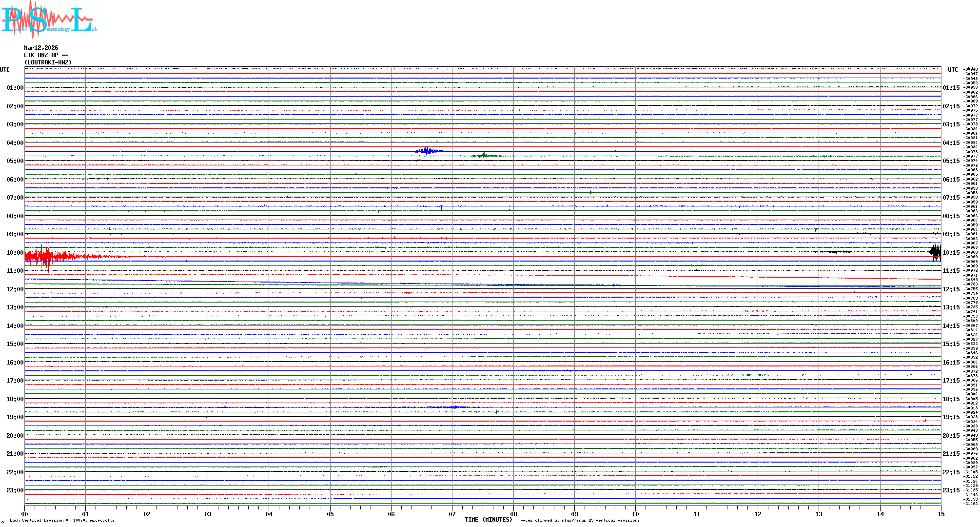The height and width of the screenshot is (527, 980).
Task: Click the 04:00 UTC hour label on the left
Action: [x=15, y=143]
